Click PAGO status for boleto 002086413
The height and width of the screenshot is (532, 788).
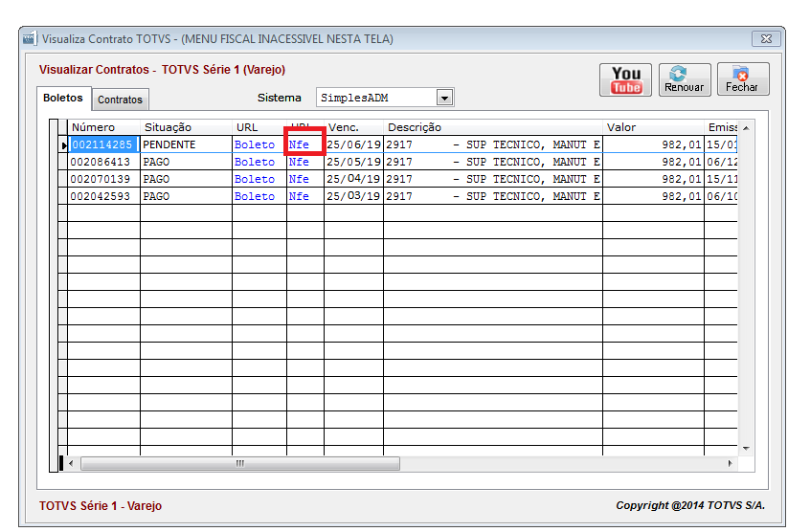(x=186, y=162)
